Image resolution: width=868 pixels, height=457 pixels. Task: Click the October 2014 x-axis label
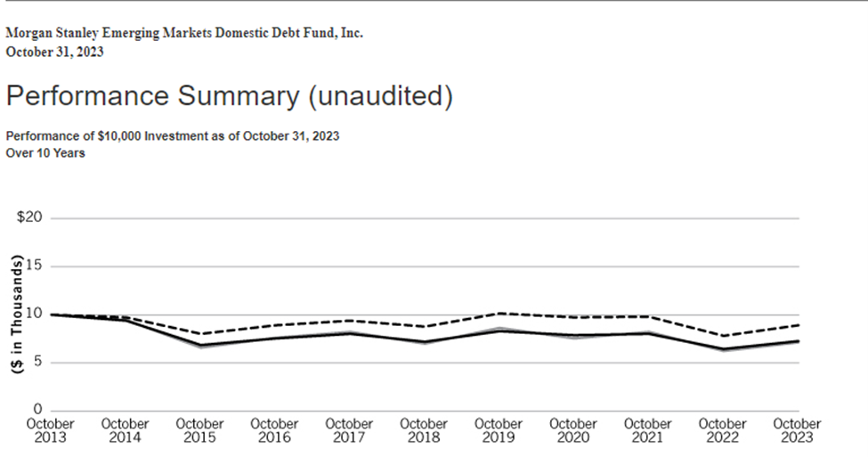pyautogui.click(x=126, y=430)
